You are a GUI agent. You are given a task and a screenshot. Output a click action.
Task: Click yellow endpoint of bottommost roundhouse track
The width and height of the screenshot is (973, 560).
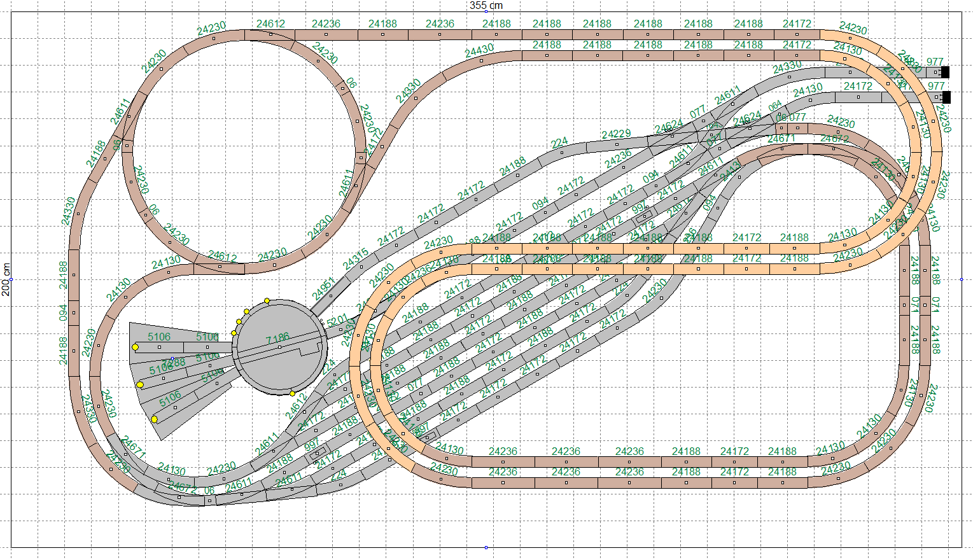[x=154, y=419]
